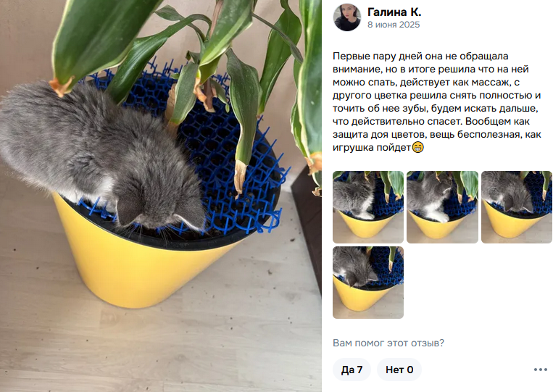Open the third thumbnail in top row

coord(517,207)
